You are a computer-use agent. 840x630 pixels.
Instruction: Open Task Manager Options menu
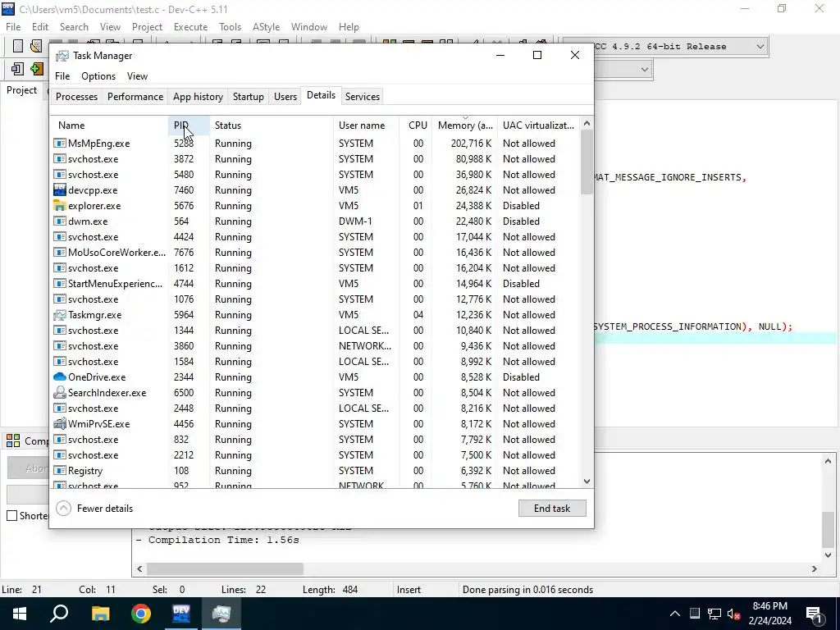click(x=98, y=76)
